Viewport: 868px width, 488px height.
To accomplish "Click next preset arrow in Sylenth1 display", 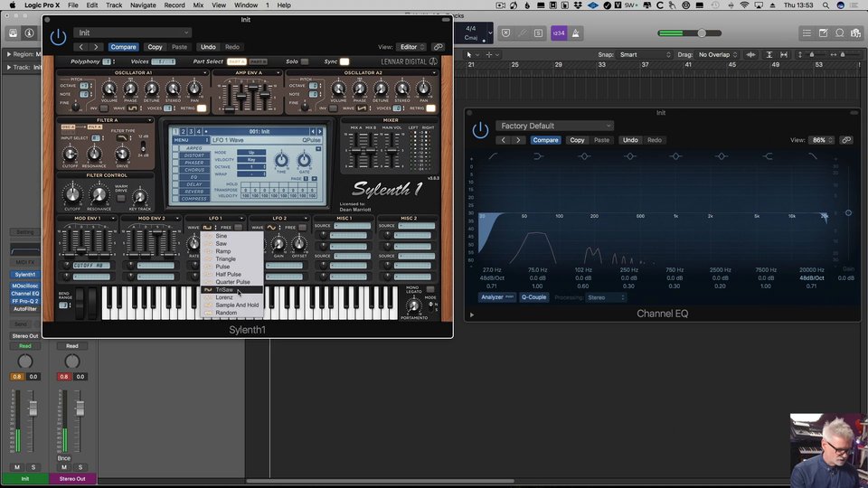I will coord(319,132).
